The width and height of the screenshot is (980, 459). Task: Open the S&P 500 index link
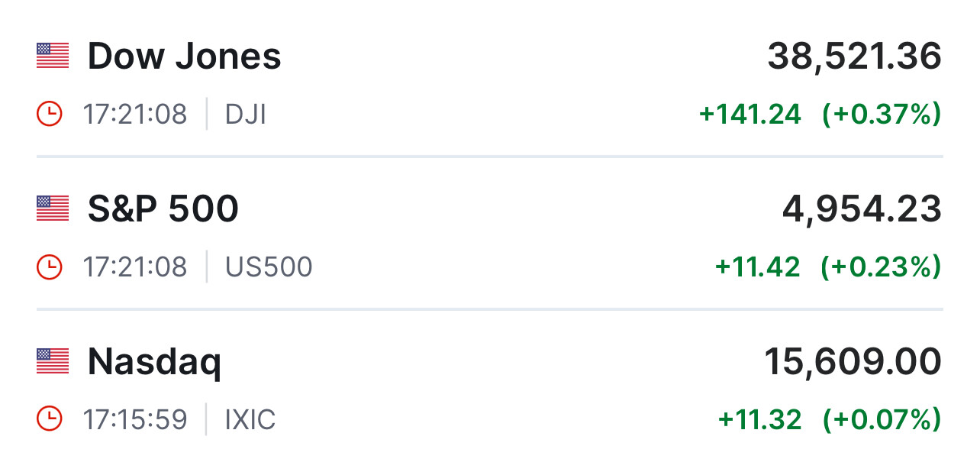click(x=163, y=209)
